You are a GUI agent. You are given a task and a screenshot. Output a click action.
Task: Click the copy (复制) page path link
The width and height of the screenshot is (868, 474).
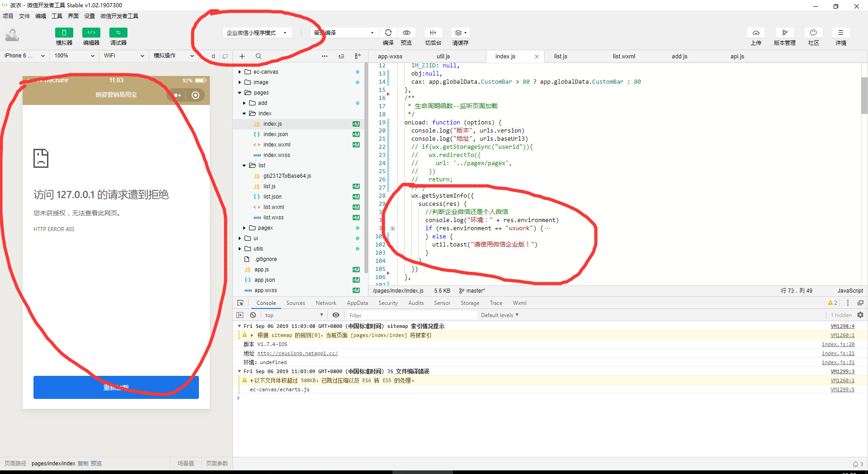click(83, 464)
